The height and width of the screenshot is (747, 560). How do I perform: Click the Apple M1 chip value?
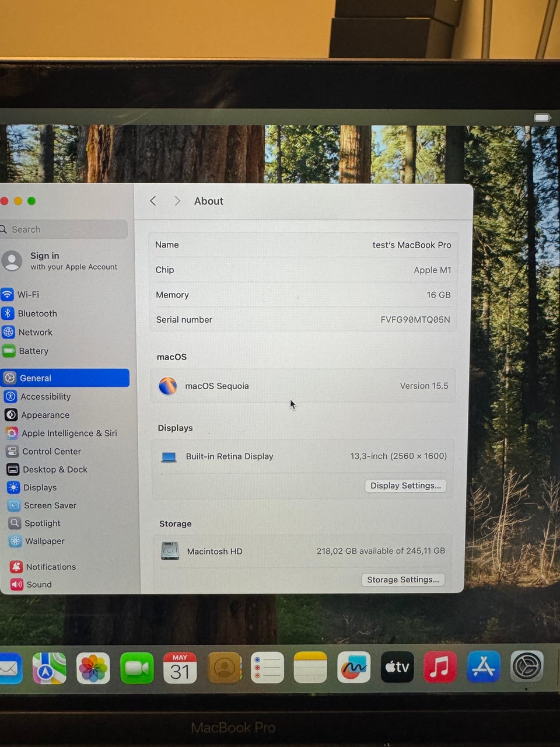point(432,270)
